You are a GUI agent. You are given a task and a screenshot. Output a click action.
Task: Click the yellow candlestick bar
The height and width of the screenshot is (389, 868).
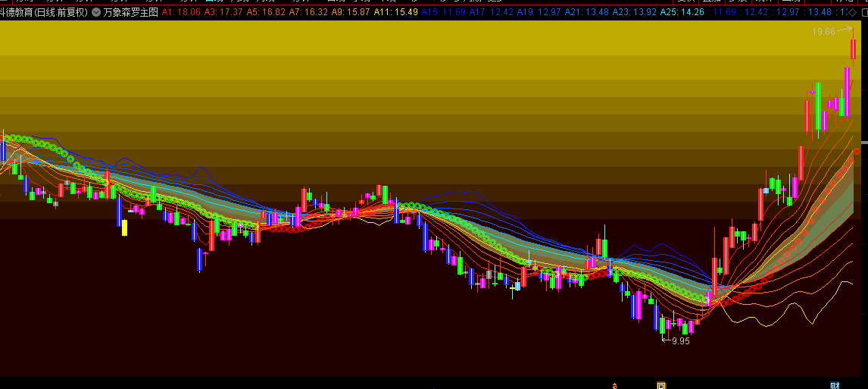[124, 227]
